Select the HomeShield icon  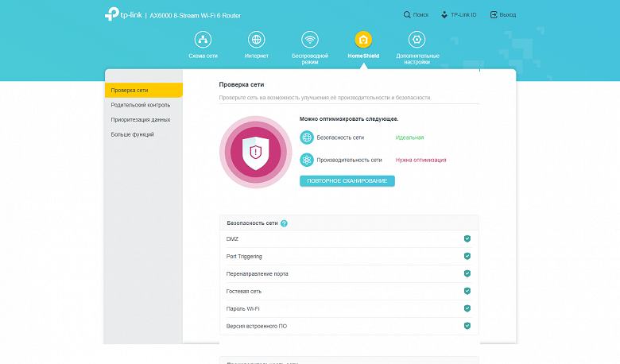(363, 40)
